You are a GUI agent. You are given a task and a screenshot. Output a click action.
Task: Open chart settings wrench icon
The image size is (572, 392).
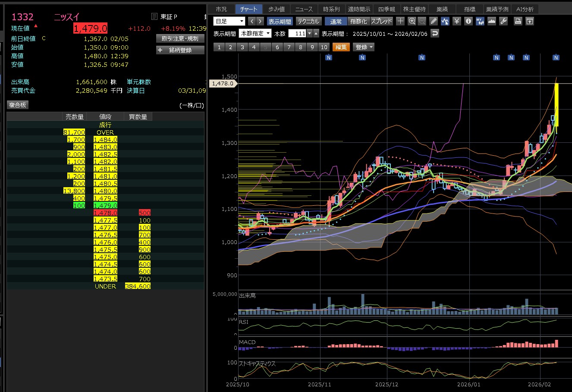click(503, 21)
